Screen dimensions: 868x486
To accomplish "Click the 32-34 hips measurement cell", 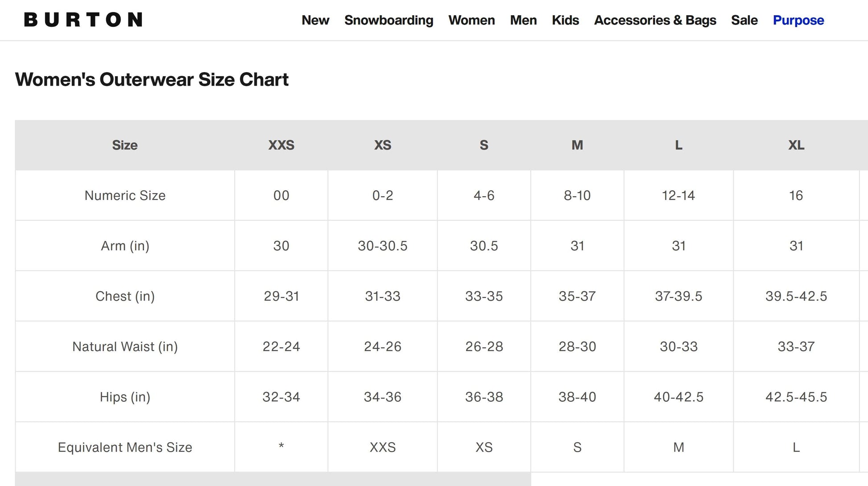I will tap(281, 397).
